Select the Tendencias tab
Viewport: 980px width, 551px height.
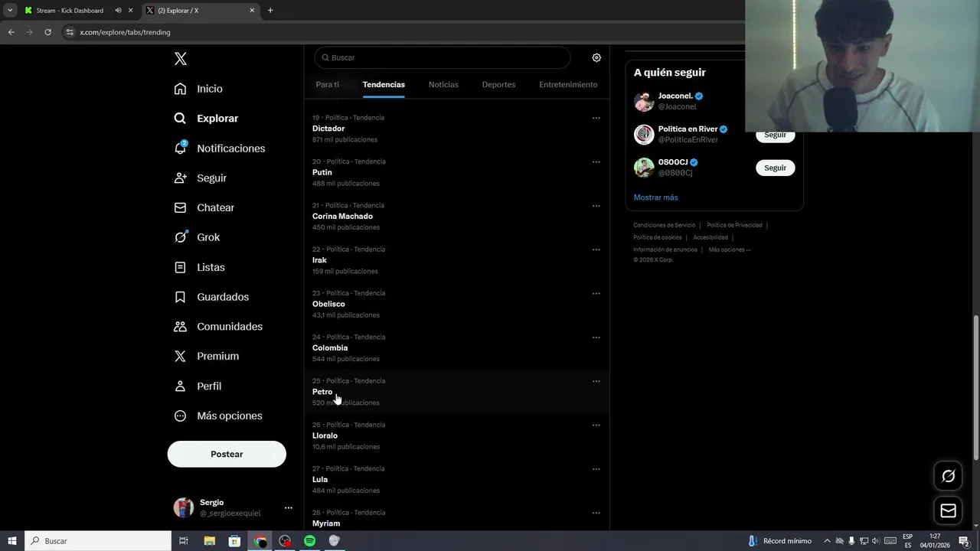pyautogui.click(x=384, y=84)
